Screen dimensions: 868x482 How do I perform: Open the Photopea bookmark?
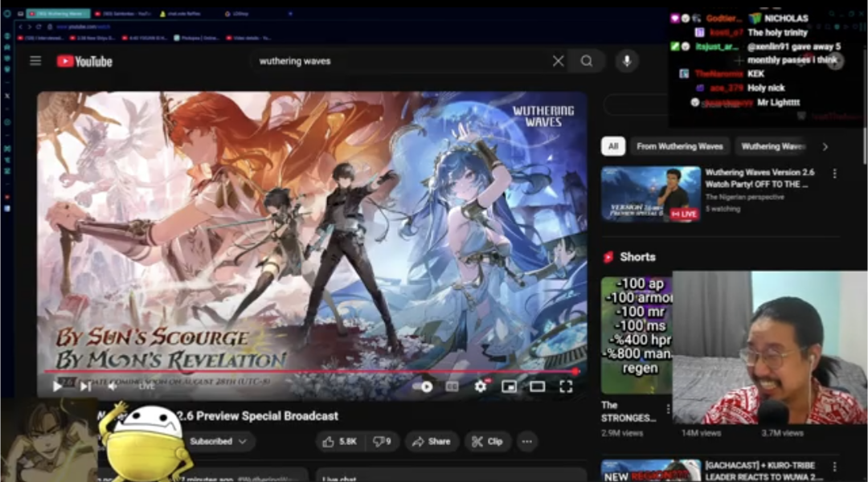pos(197,39)
